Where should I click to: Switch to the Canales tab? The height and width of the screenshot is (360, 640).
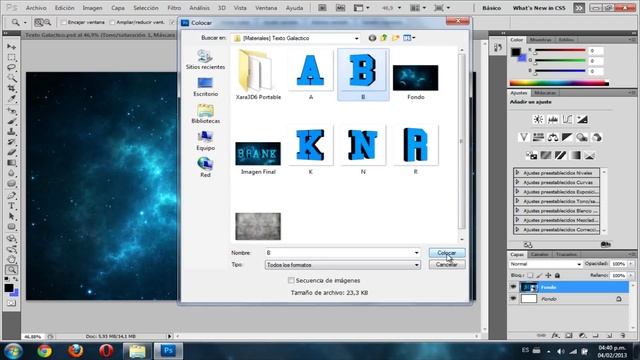point(539,254)
